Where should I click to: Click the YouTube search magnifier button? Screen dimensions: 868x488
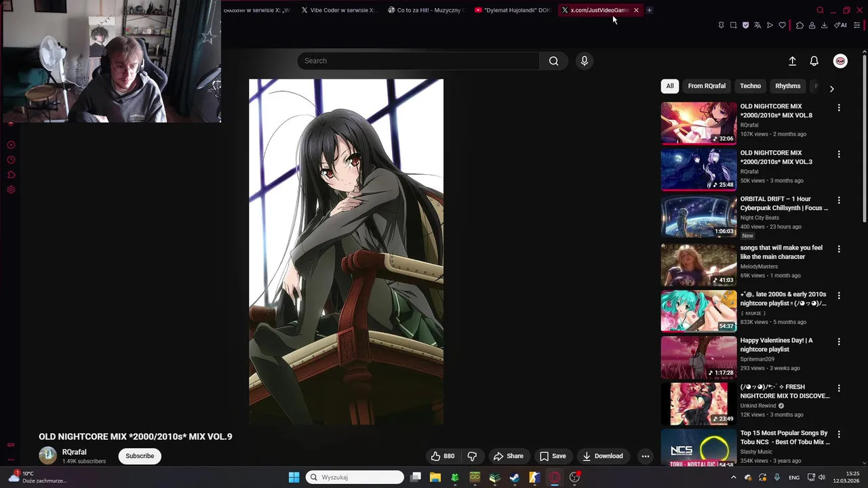tap(554, 61)
